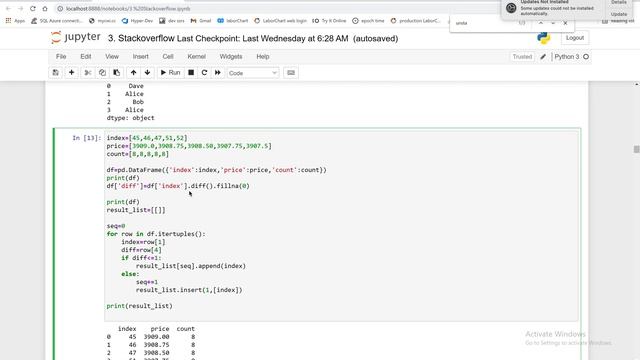Image resolution: width=640 pixels, height=360 pixels.
Task: Click the Jupyter logo
Action: coord(76,38)
